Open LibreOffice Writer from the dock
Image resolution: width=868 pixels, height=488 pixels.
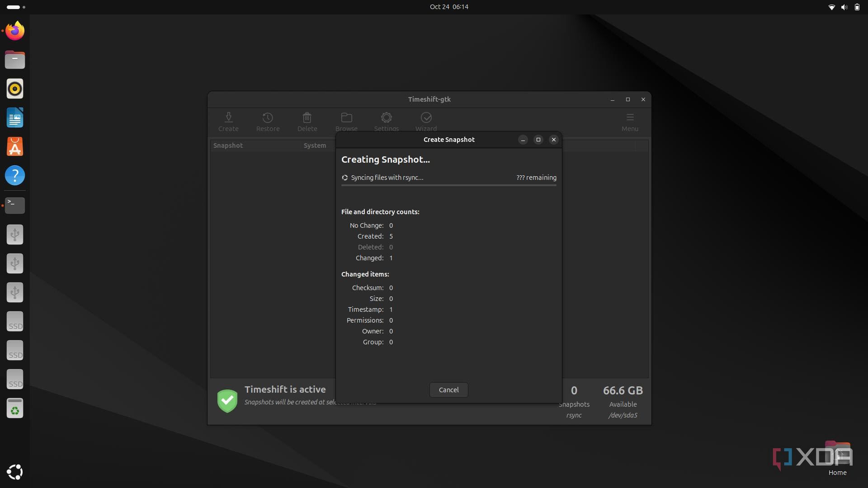pos(15,118)
